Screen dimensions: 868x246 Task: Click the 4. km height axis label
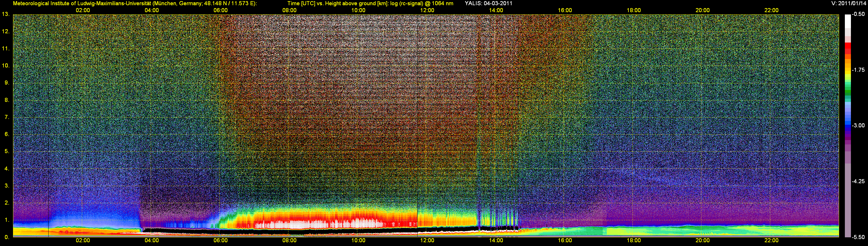pos(7,169)
